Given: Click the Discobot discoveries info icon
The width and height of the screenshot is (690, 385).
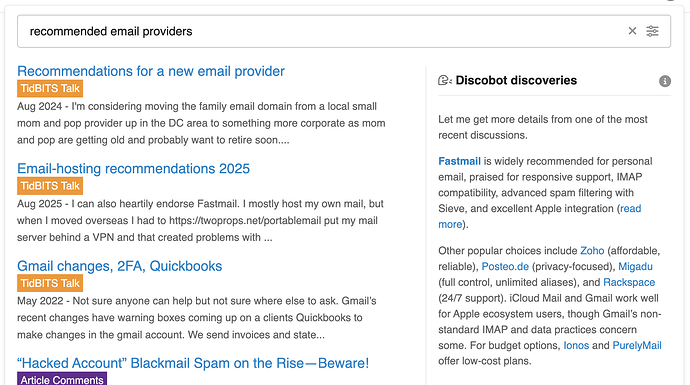Looking at the screenshot, I should point(664,81).
